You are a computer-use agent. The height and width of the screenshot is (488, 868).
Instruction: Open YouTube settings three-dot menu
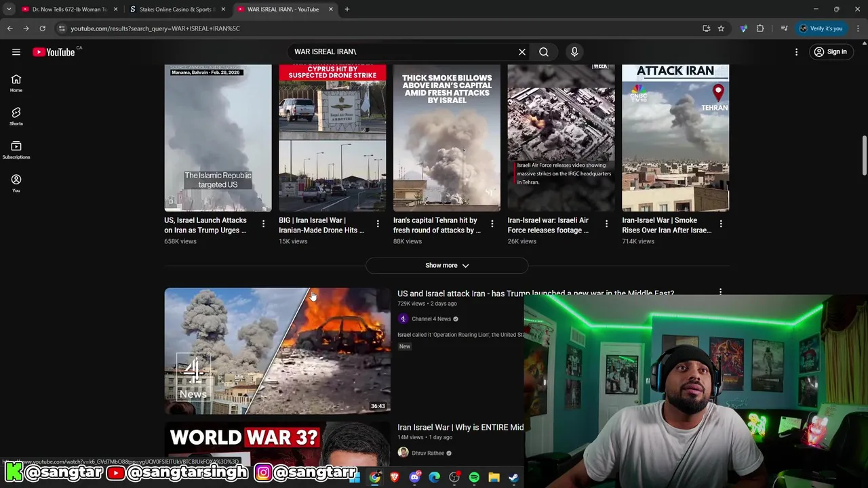click(x=797, y=52)
